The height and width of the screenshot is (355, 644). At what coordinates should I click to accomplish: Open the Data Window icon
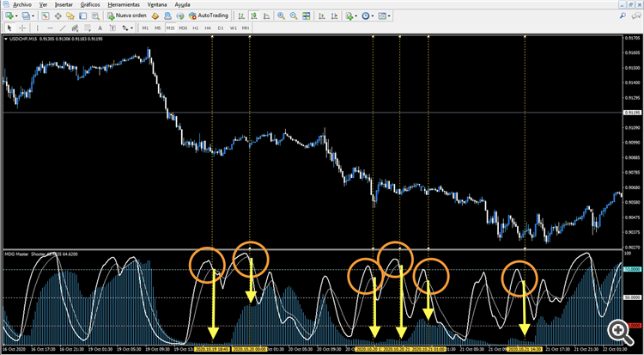58,15
